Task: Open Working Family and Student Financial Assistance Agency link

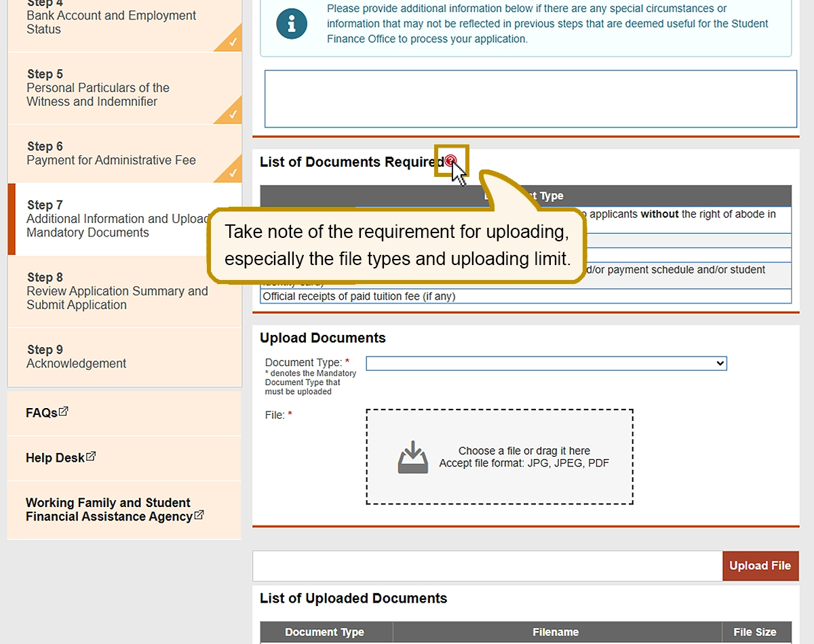Action: click(109, 510)
